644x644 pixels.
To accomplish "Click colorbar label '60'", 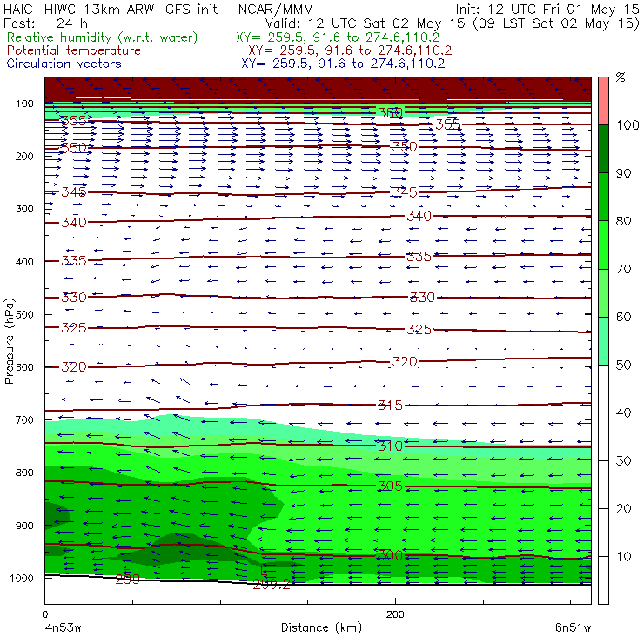I will (x=623, y=317).
